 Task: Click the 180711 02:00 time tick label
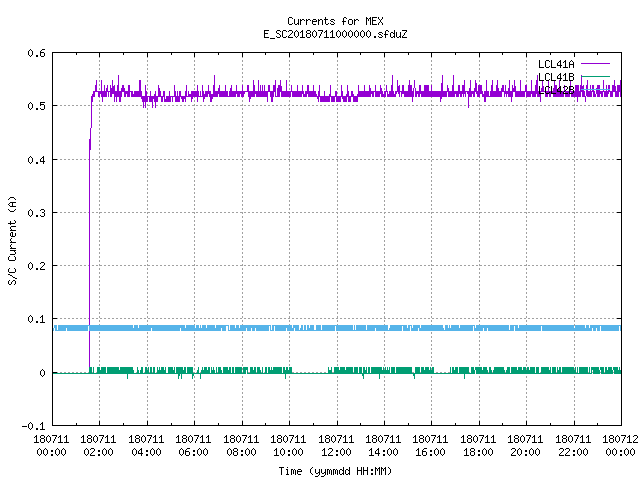(98, 446)
